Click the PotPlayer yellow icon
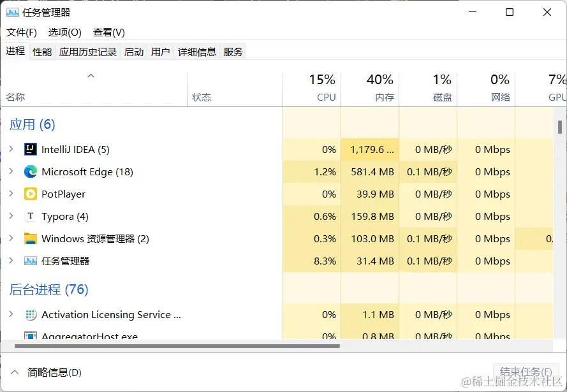The image size is (567, 392). pyautogui.click(x=31, y=194)
